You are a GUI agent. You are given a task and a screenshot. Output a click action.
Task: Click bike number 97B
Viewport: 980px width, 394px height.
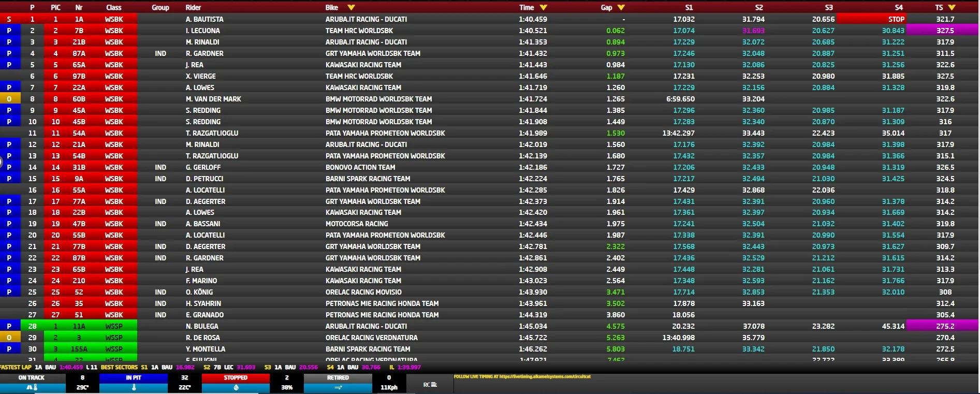click(79, 76)
